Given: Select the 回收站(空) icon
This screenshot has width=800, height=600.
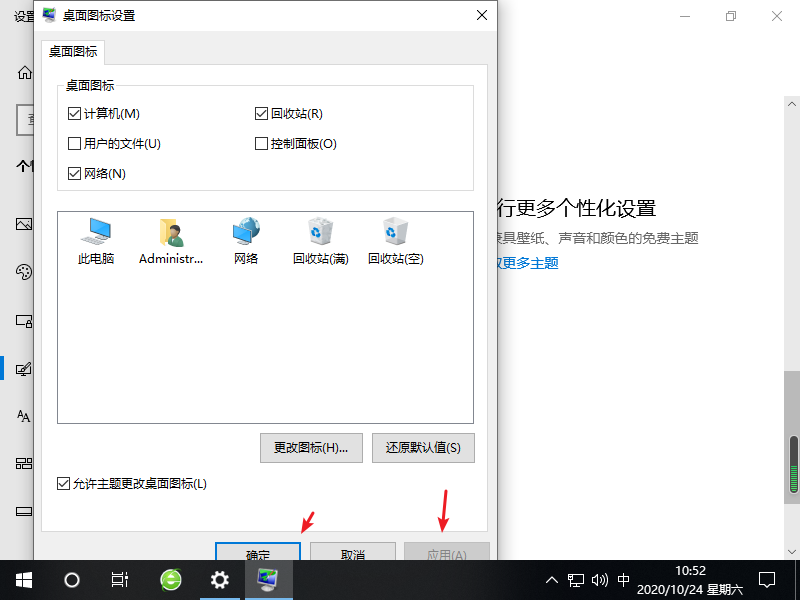Looking at the screenshot, I should (x=395, y=241).
